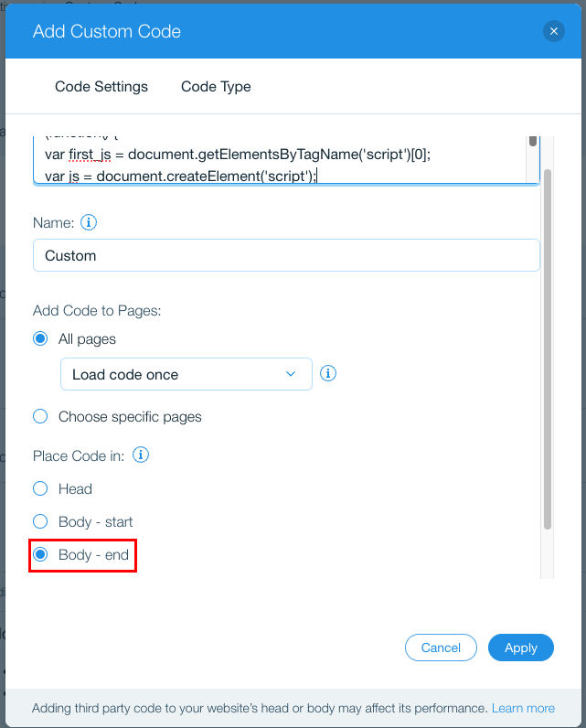Select the All pages radio button
Viewport: 586px width, 728px height.
pos(40,338)
